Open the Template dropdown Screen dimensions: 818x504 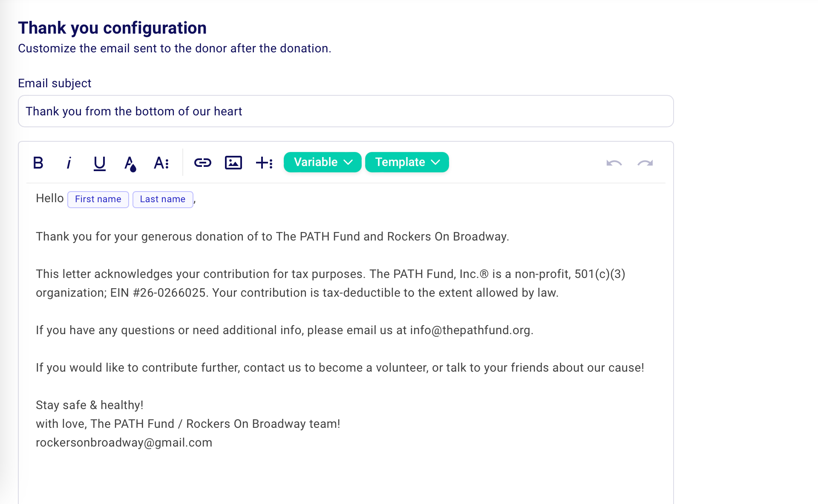point(407,162)
